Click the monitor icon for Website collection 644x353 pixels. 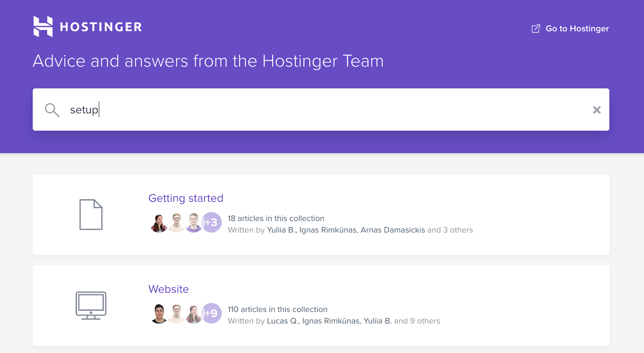coord(91,306)
